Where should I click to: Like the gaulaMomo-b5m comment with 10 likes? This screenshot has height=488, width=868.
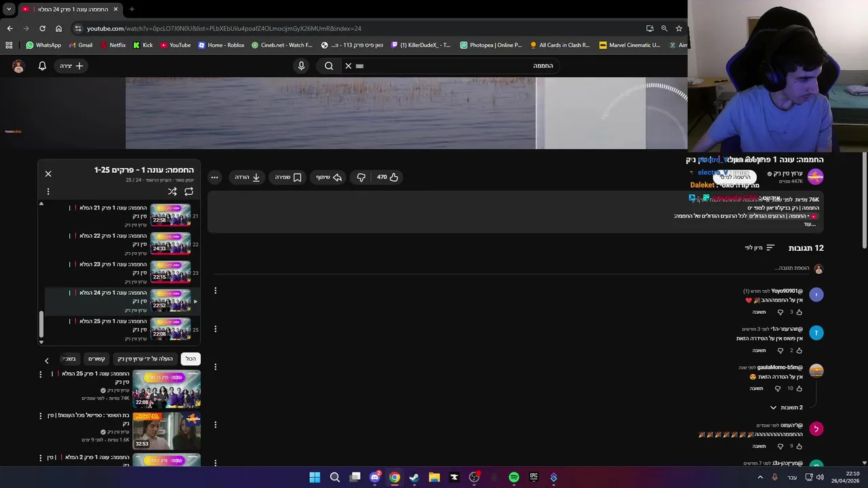coord(799,389)
